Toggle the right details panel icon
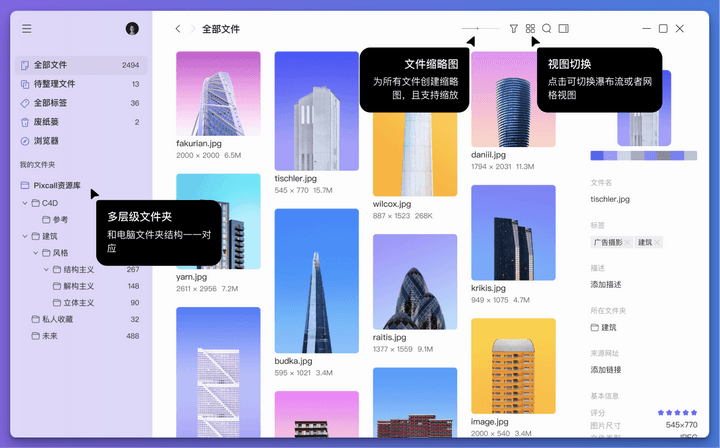720x448 pixels. pyautogui.click(x=563, y=28)
